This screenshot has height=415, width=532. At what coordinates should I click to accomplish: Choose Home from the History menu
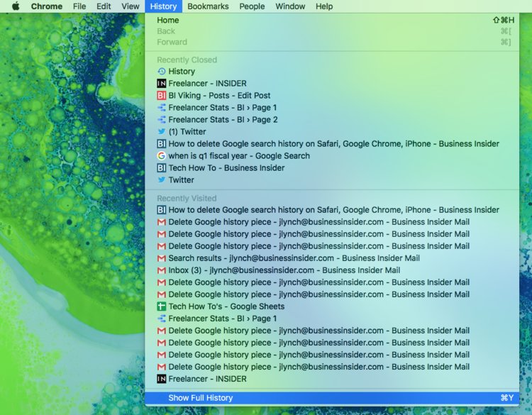click(168, 21)
